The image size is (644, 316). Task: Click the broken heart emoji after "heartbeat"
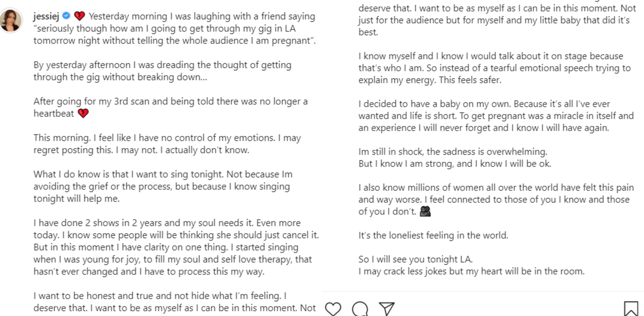coord(83,114)
